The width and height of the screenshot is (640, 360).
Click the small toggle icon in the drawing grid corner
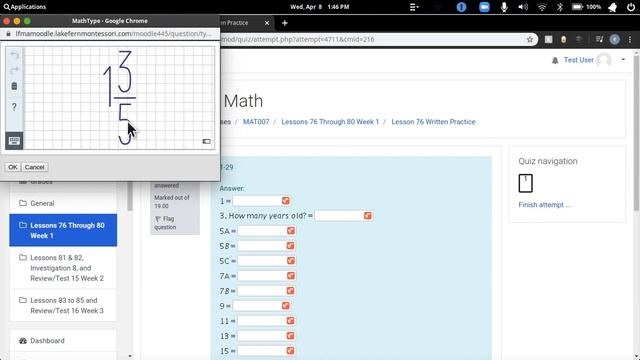(x=207, y=141)
